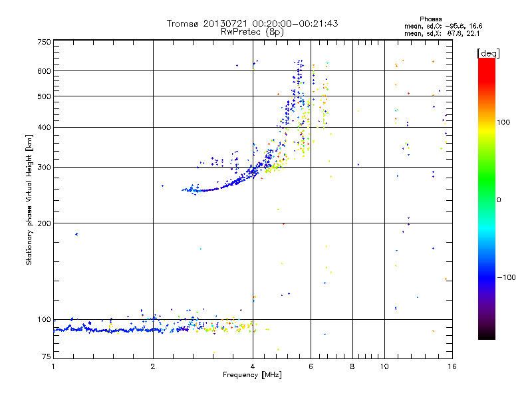
Task: Select the 'mean, sd,O: -95.6, 16.6' text
Action: click(x=443, y=26)
